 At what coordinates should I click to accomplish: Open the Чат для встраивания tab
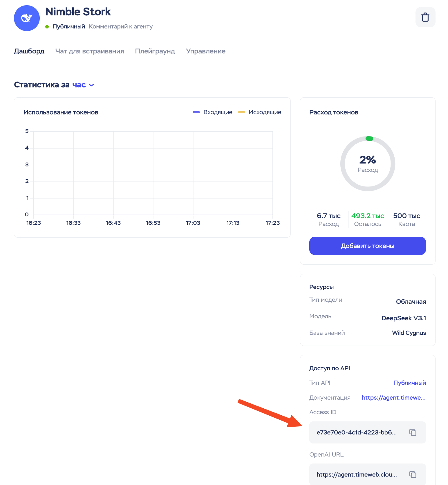click(x=89, y=51)
